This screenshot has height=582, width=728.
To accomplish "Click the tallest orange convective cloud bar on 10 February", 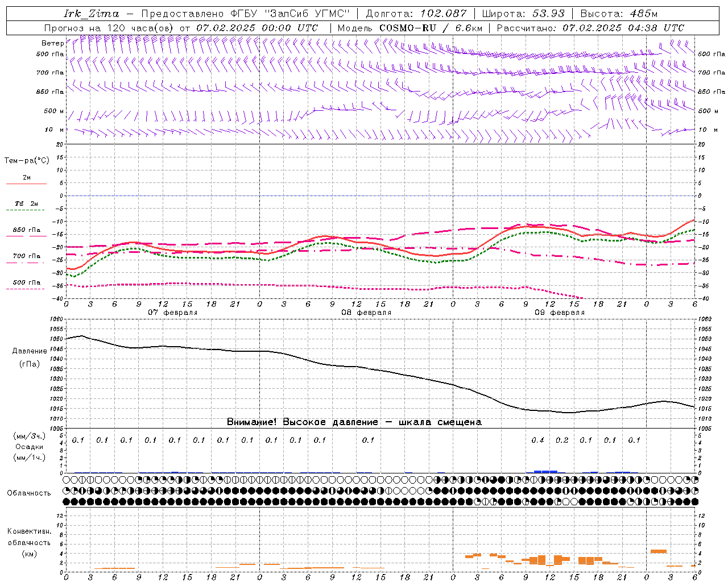I will click(659, 551).
